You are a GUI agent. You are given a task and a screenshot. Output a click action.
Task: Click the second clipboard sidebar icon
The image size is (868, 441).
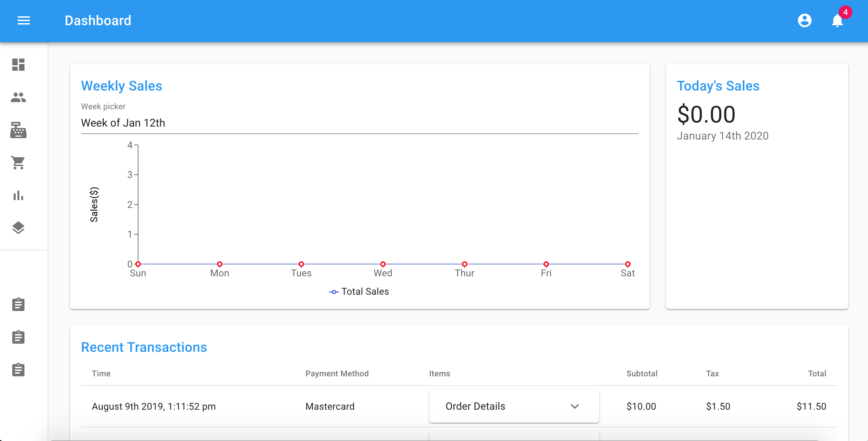point(18,337)
